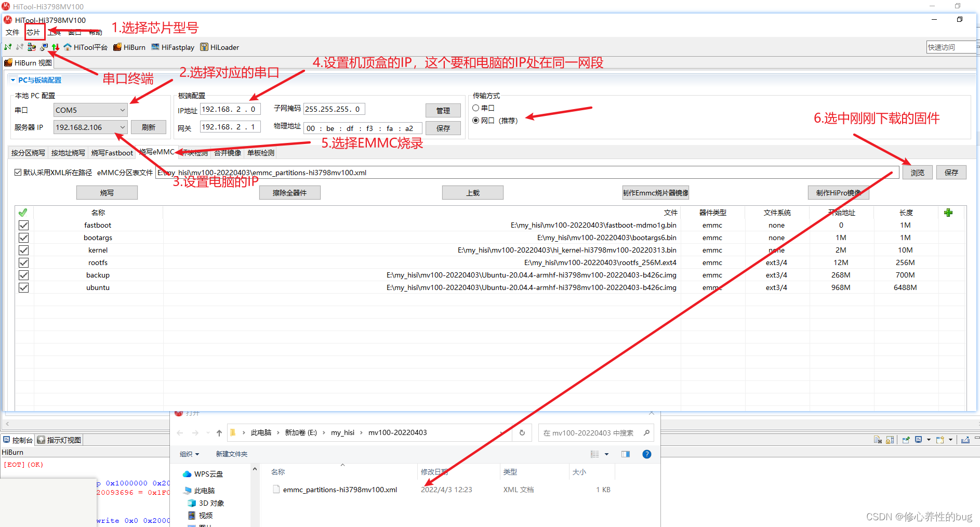The height and width of the screenshot is (527, 980).
Task: Click the clear console icon
Action: point(878,440)
